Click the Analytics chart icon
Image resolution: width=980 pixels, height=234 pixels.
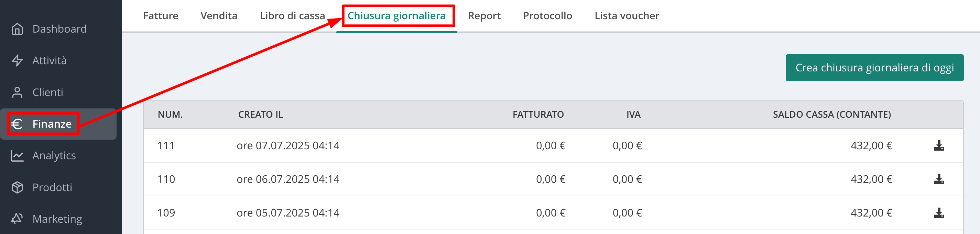coord(17,156)
